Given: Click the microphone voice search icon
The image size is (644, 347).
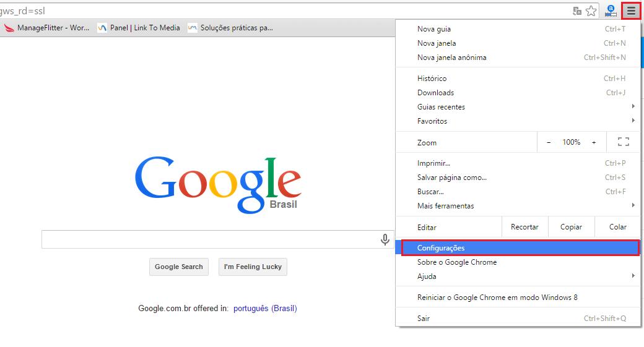Looking at the screenshot, I should pyautogui.click(x=385, y=239).
